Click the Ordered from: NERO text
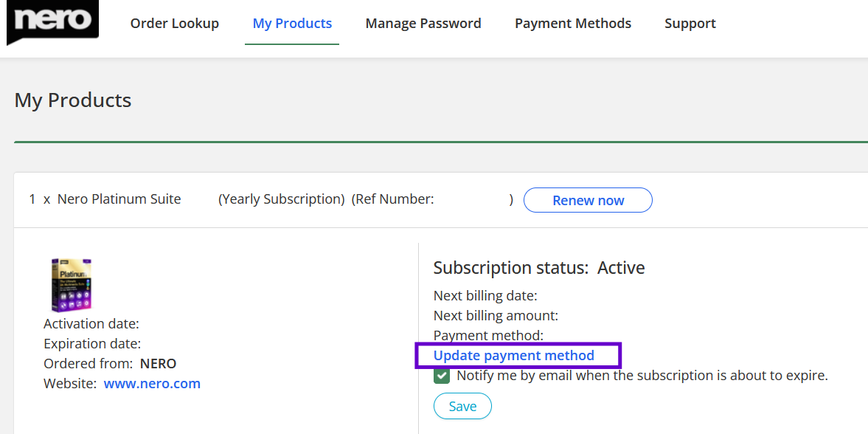Screen dimensions: 868x434 pos(110,364)
